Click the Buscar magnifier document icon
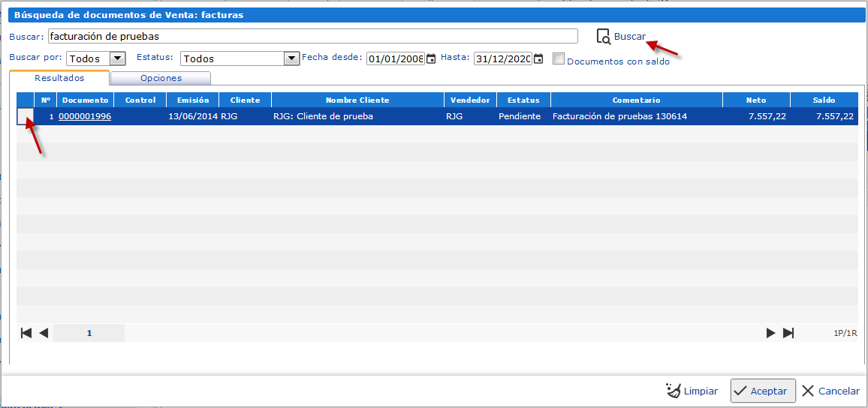 603,37
